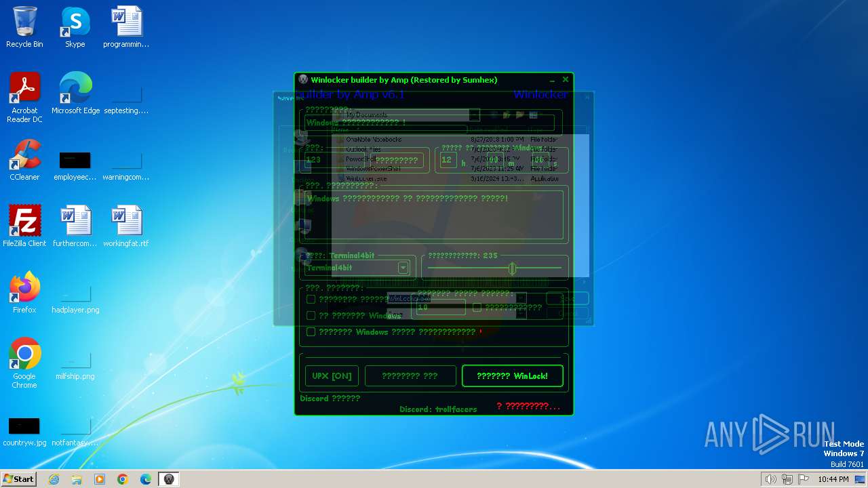This screenshot has height=488, width=868.
Task: Click the numeric field showing 10
Action: [441, 307]
